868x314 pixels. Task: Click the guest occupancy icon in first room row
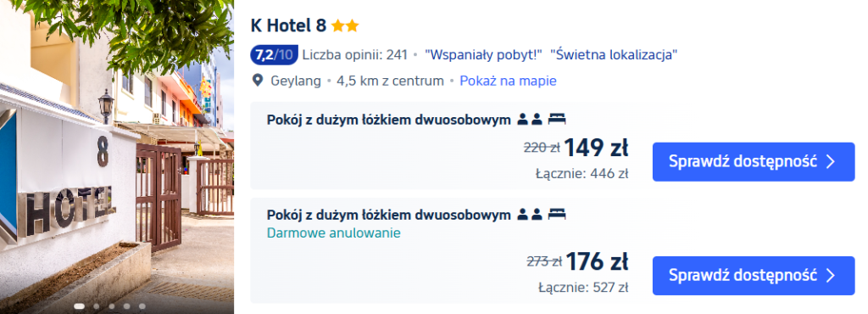[530, 119]
